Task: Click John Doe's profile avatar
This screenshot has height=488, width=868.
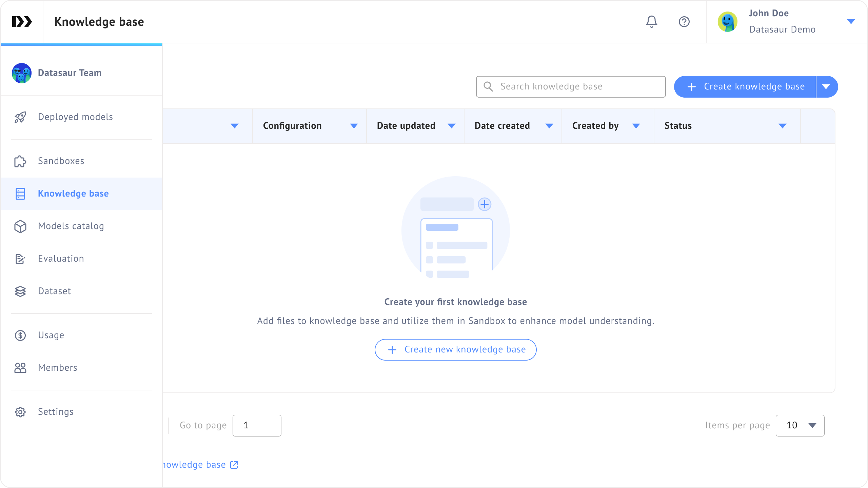Action: coord(727,22)
